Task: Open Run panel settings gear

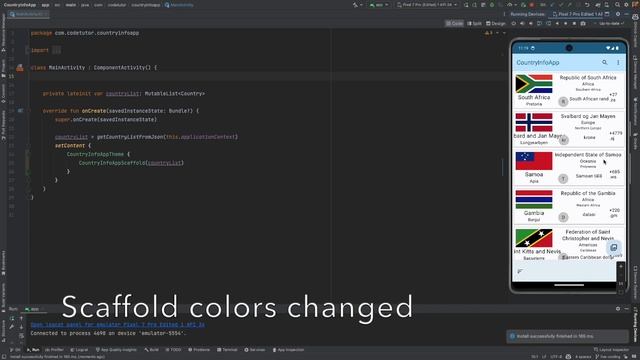Action: click(618, 309)
